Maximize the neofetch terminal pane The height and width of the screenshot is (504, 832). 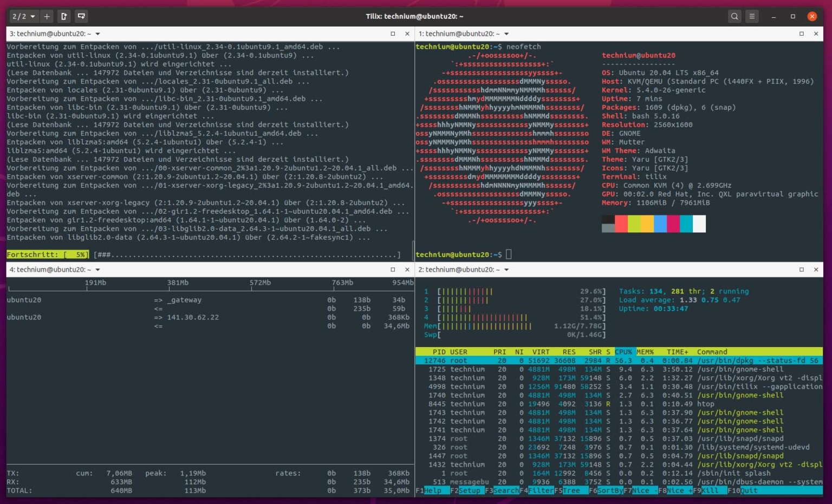coord(801,34)
